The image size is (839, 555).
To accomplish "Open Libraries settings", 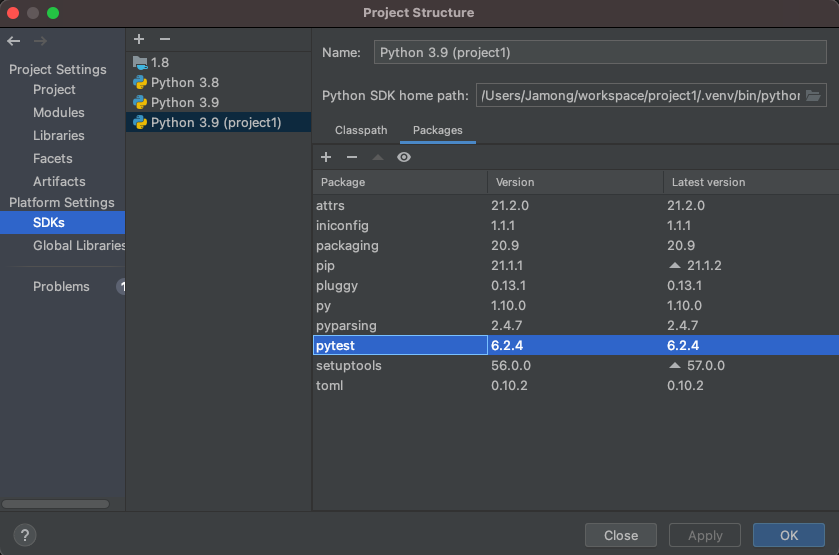I will coord(59,135).
